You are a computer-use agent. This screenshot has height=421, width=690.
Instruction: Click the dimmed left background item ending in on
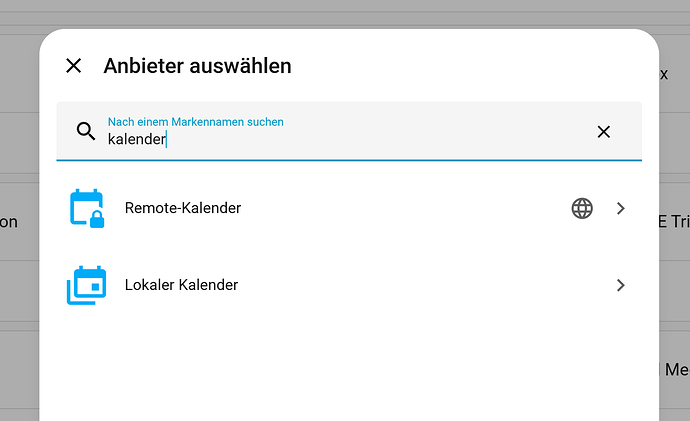pos(9,222)
